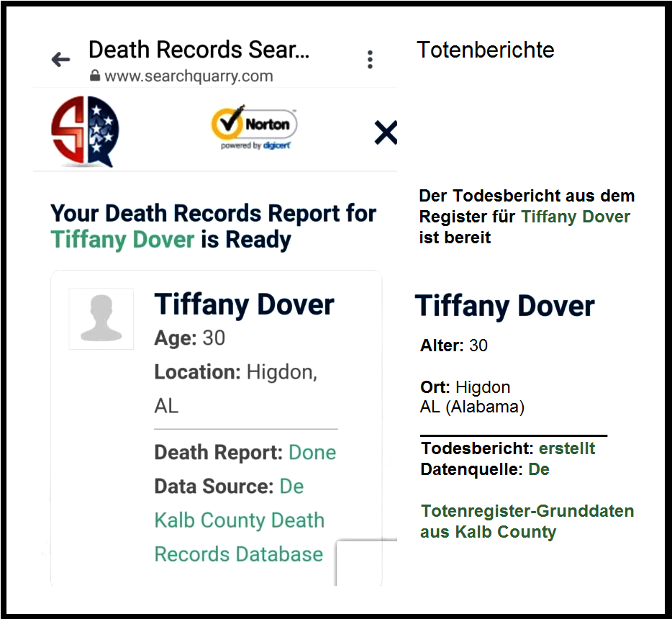Screen dimensions: 672x619
Task: Click the green Tiffany Dover name in English heading
Action: (x=122, y=240)
